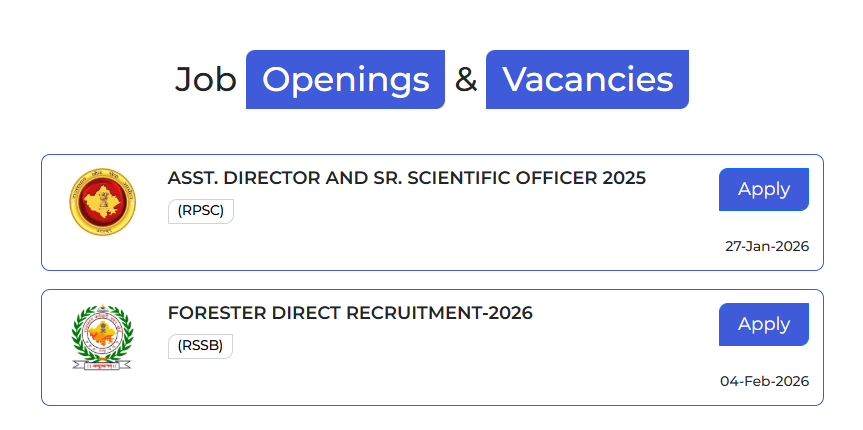Click the "ASST. DIRECTOR" words in first title
863x430 pixels.
(x=244, y=178)
